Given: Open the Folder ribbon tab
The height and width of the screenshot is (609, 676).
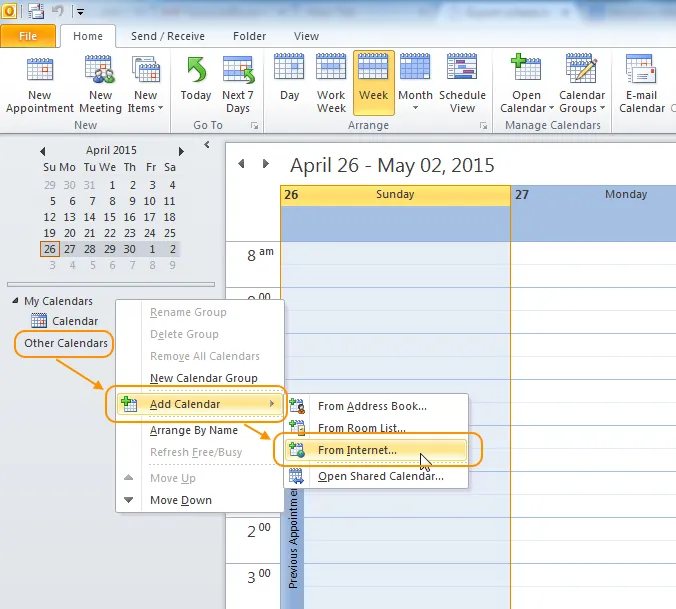Looking at the screenshot, I should pyautogui.click(x=249, y=36).
